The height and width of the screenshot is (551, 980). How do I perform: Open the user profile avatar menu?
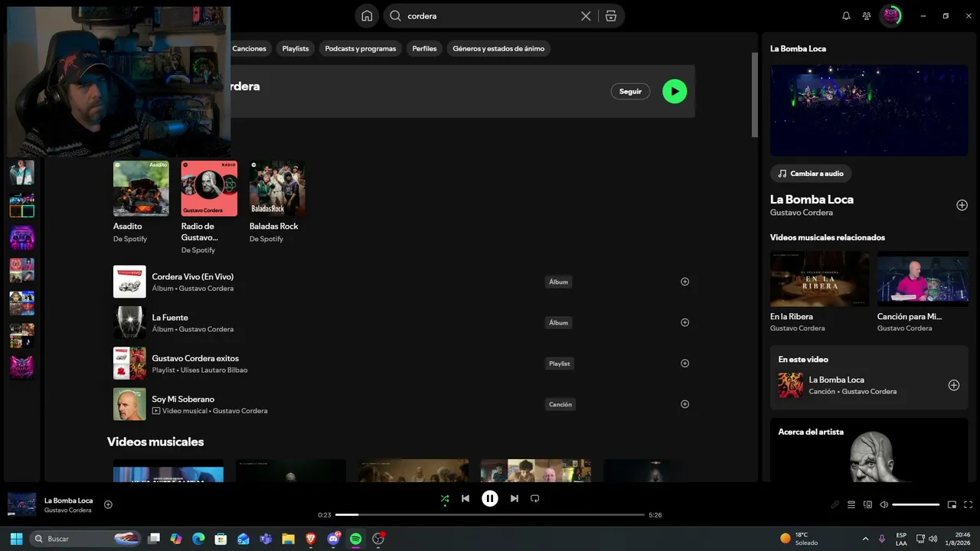890,16
